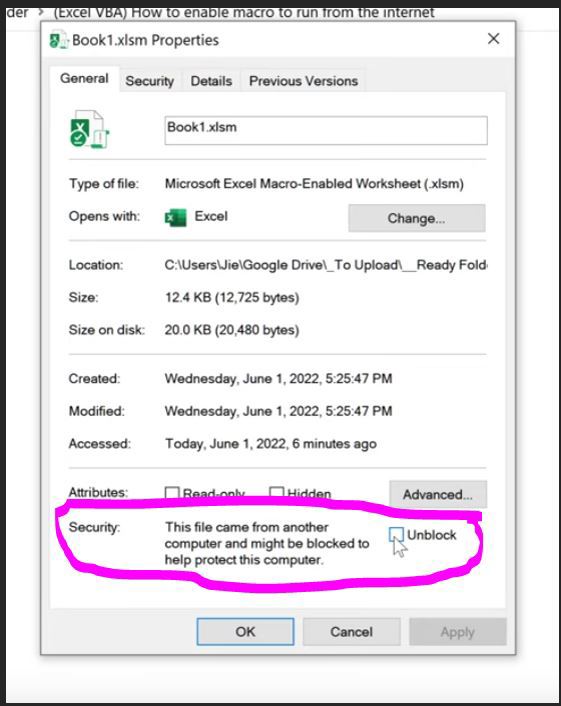Click the large Excel macro file icon
Viewport: 561px width, 706px height.
pyautogui.click(x=89, y=129)
